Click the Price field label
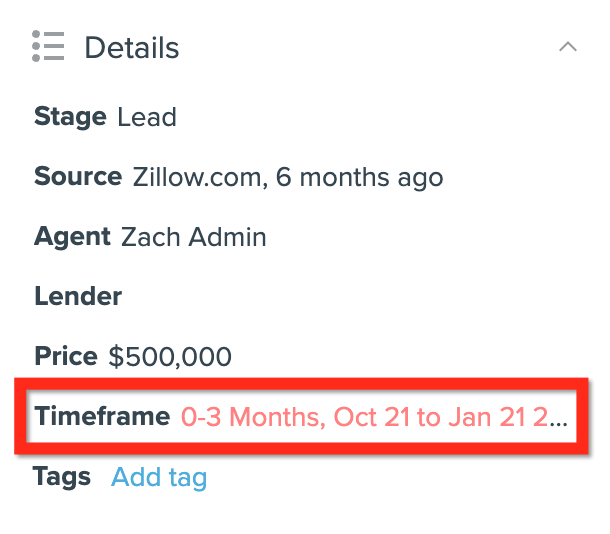This screenshot has width=610, height=534. [x=66, y=356]
